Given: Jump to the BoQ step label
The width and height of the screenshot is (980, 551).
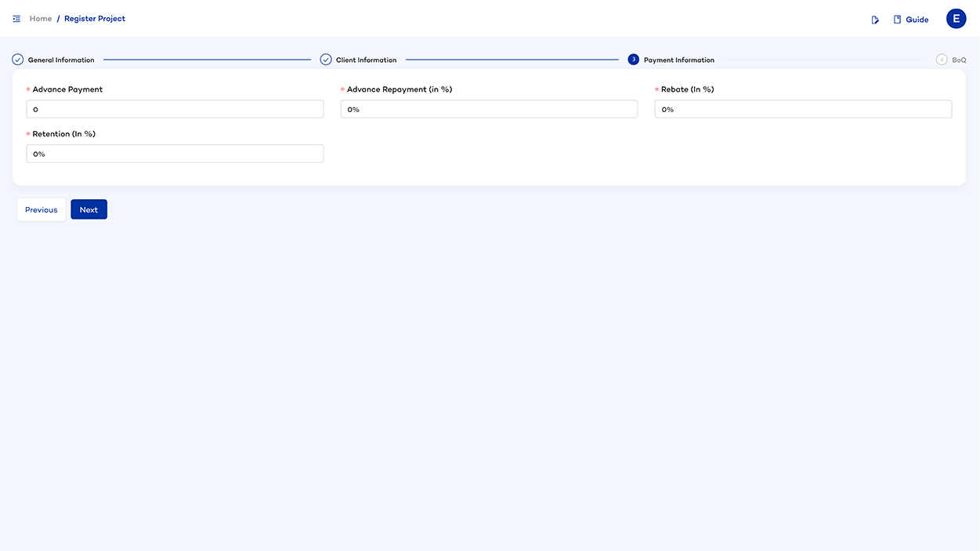Looking at the screenshot, I should tap(959, 60).
